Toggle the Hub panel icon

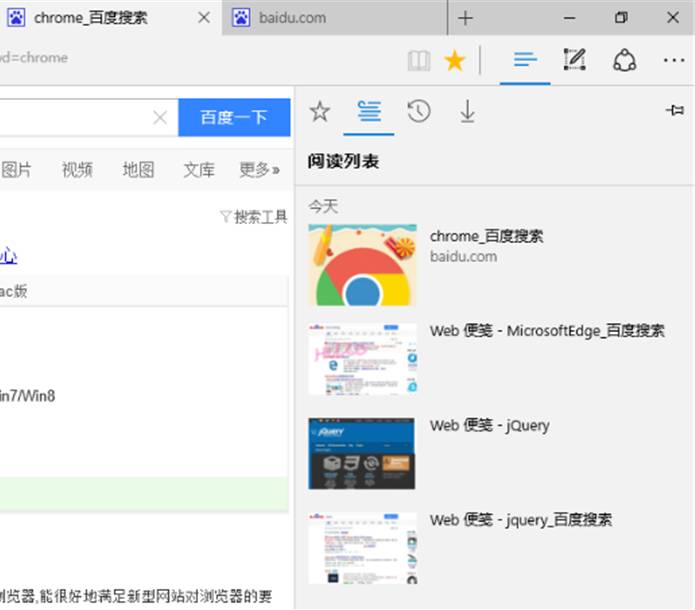coord(525,59)
